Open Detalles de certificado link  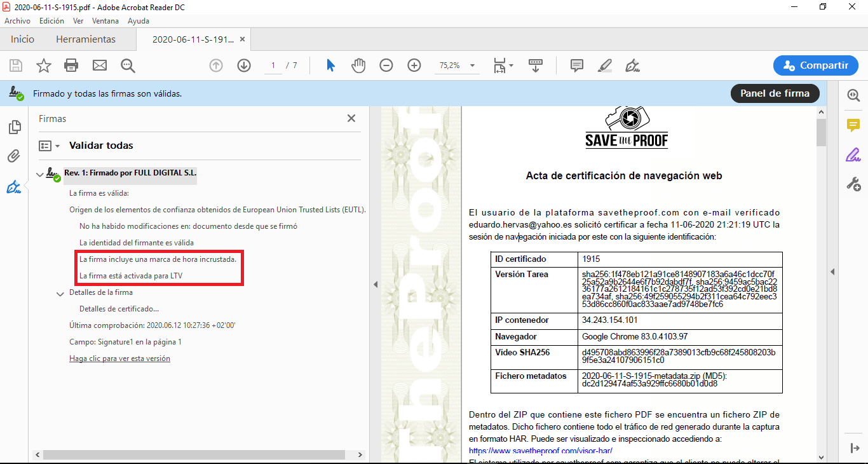[119, 309]
